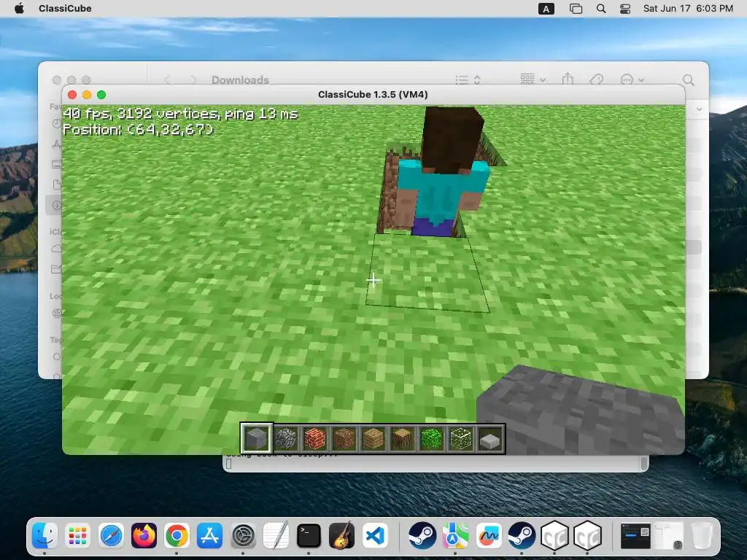Open the Finder group-by dropdown
This screenshot has height=560, width=747.
click(x=533, y=79)
